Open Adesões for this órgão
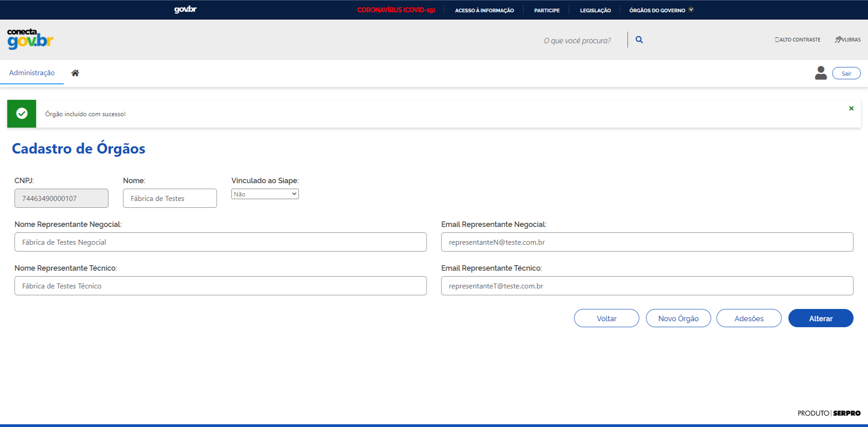The width and height of the screenshot is (868, 427). pos(749,318)
